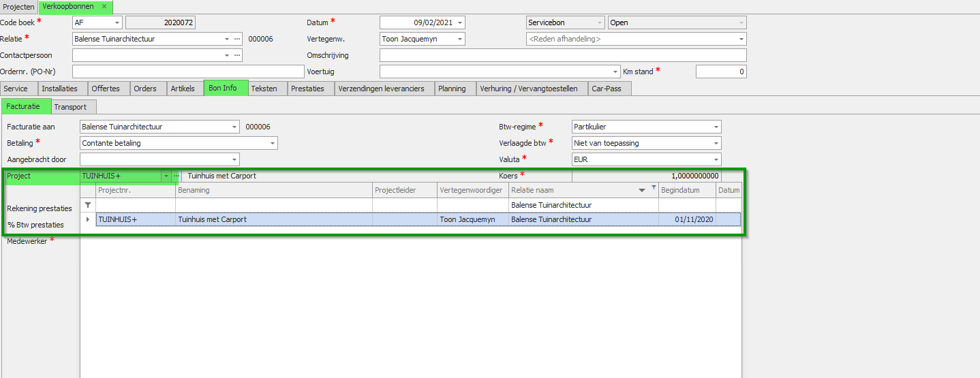Expand the Aangebracht door dropdown
980x378 pixels.
tap(235, 159)
